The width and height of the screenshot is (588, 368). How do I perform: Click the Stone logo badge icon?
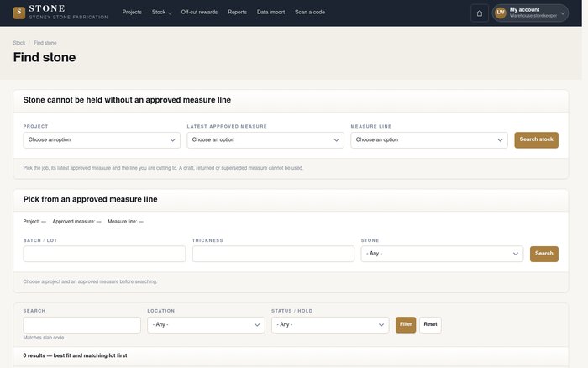pyautogui.click(x=19, y=13)
